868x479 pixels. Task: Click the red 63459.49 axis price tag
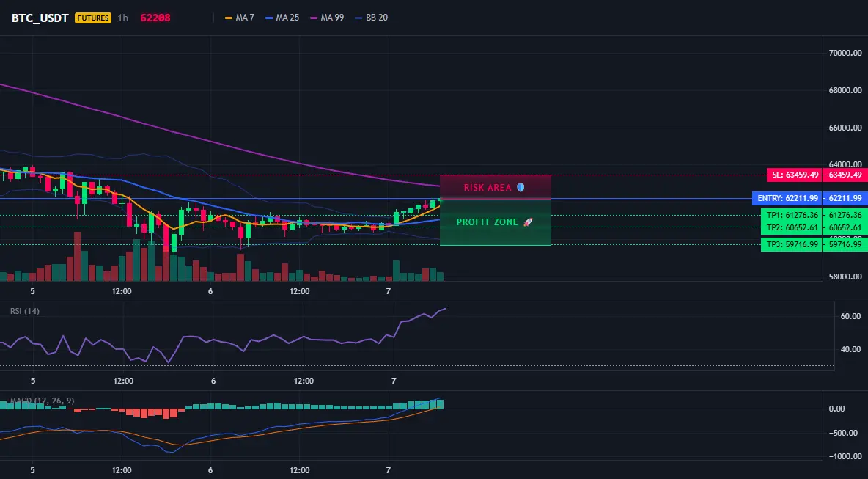click(x=845, y=175)
